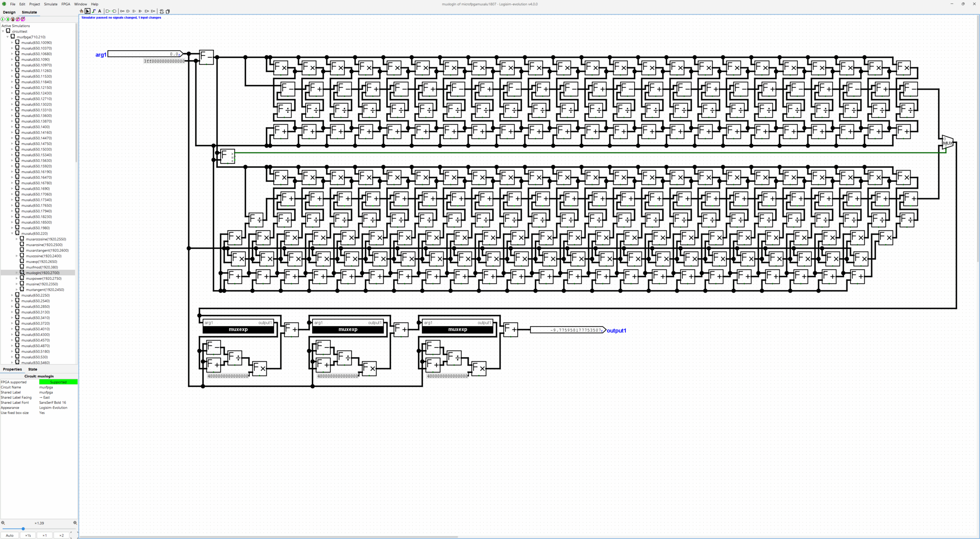This screenshot has width=980, height=539.
Task: Add an AND gate from toolbar
Action: [x=128, y=11]
